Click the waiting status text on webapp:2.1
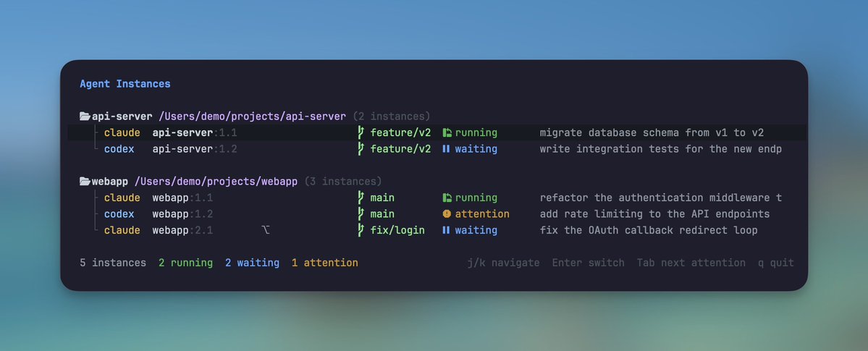Screen dimensions: 868x351 (x=476, y=229)
